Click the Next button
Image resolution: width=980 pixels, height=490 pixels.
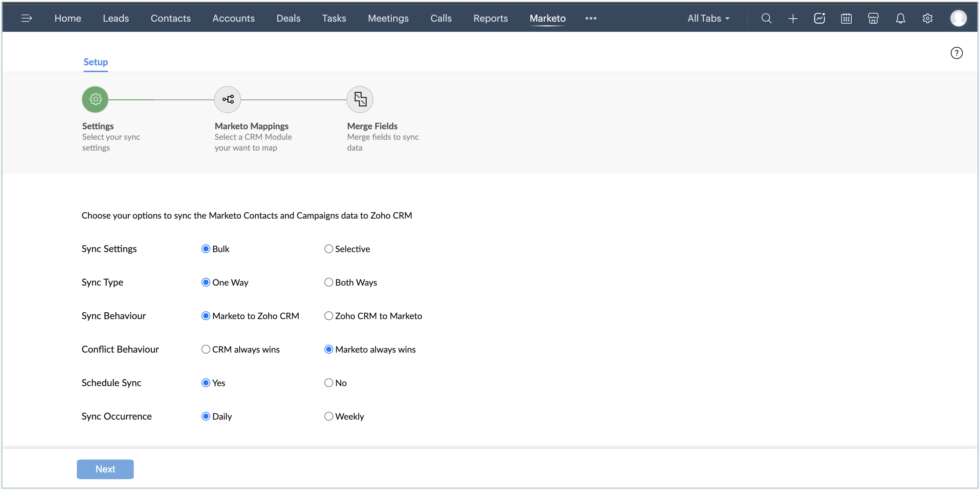(105, 469)
